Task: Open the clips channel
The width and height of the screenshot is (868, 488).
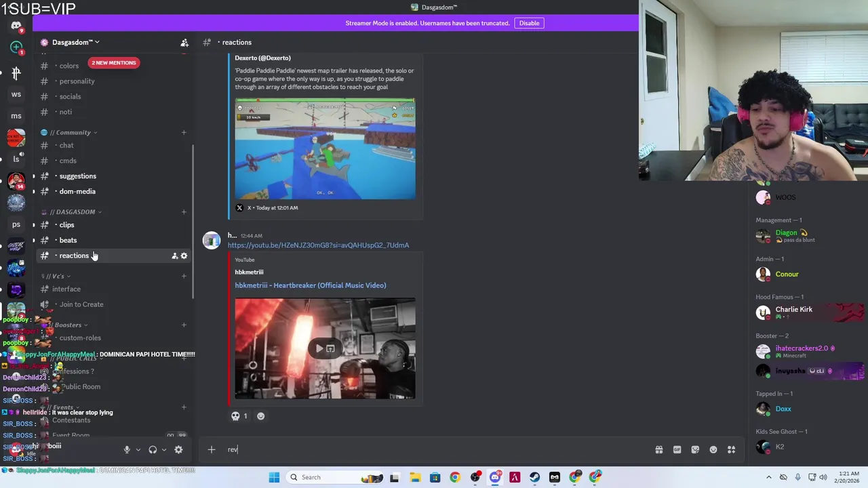Action: 115,225
